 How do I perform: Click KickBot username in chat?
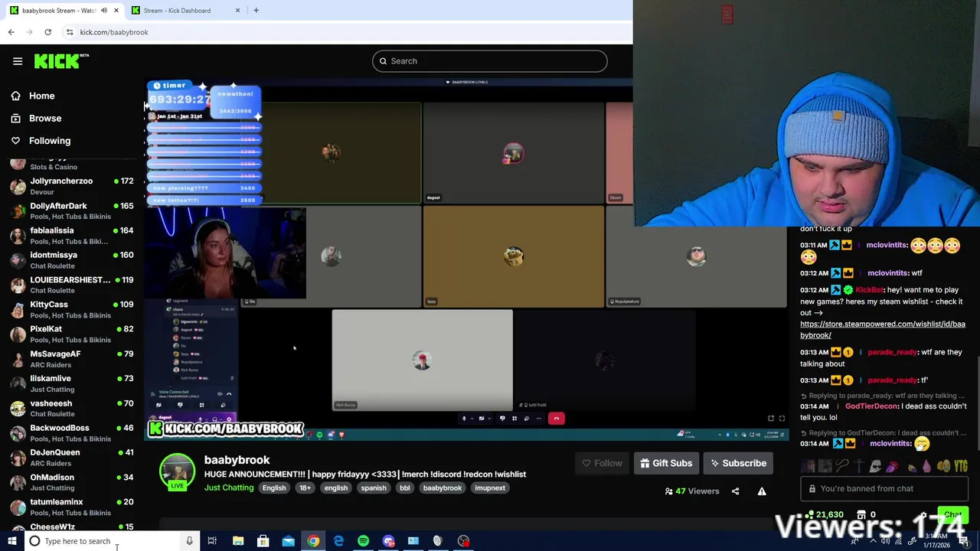point(869,290)
